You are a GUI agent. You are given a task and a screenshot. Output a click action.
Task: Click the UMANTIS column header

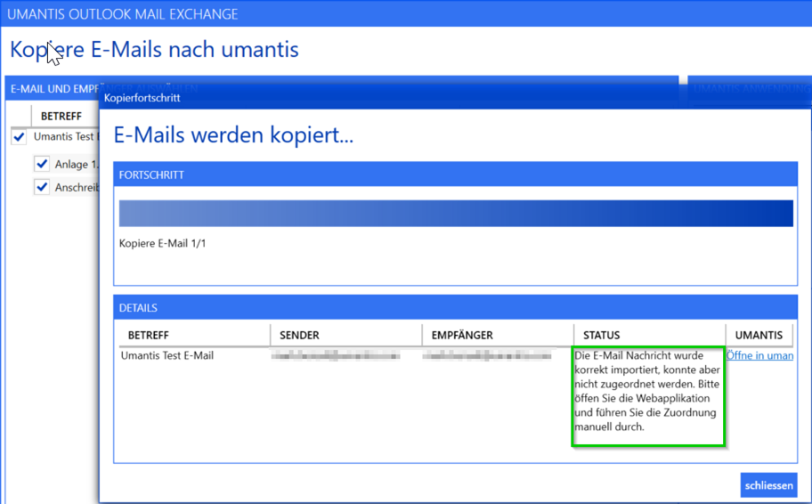click(x=759, y=335)
